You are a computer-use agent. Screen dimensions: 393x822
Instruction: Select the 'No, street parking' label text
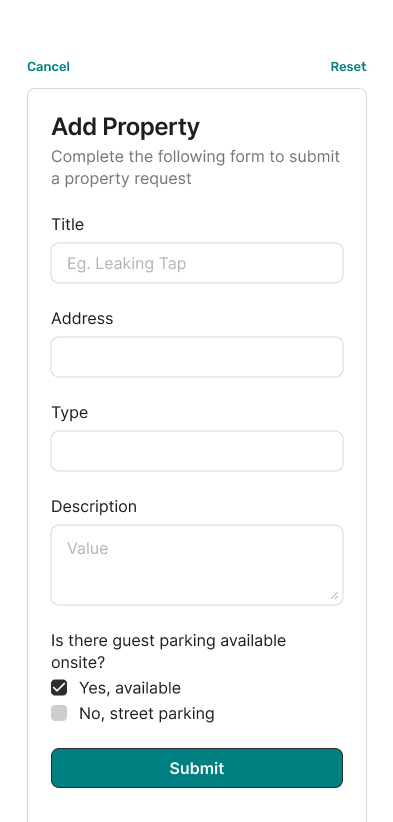(x=147, y=713)
